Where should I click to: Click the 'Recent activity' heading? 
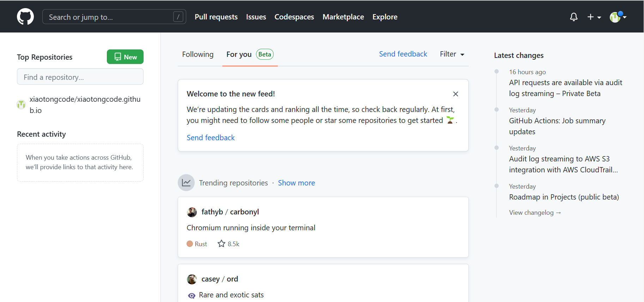41,134
